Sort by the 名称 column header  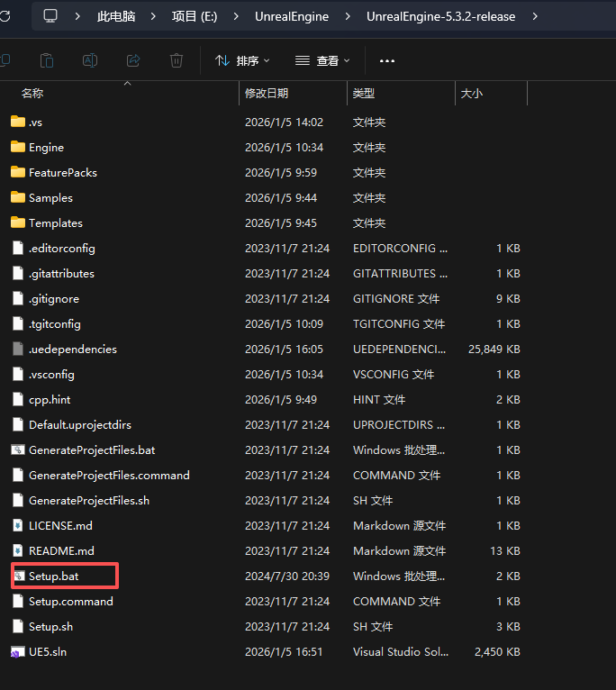tap(32, 94)
